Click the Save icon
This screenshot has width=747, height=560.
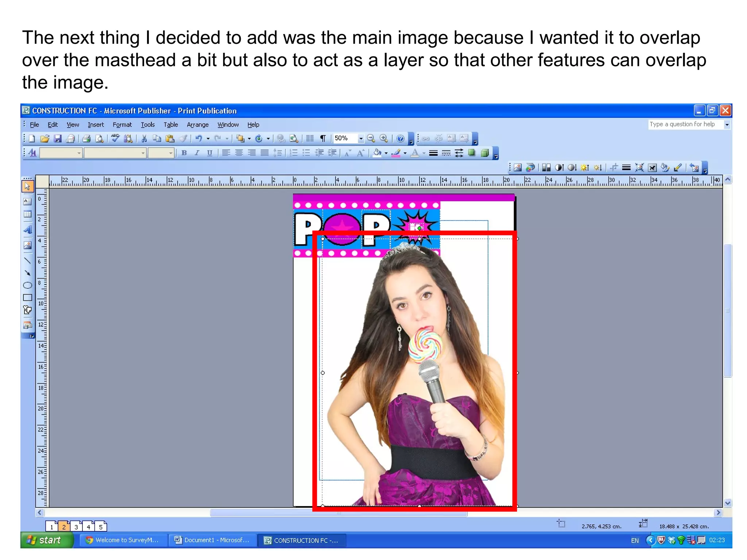click(x=58, y=139)
